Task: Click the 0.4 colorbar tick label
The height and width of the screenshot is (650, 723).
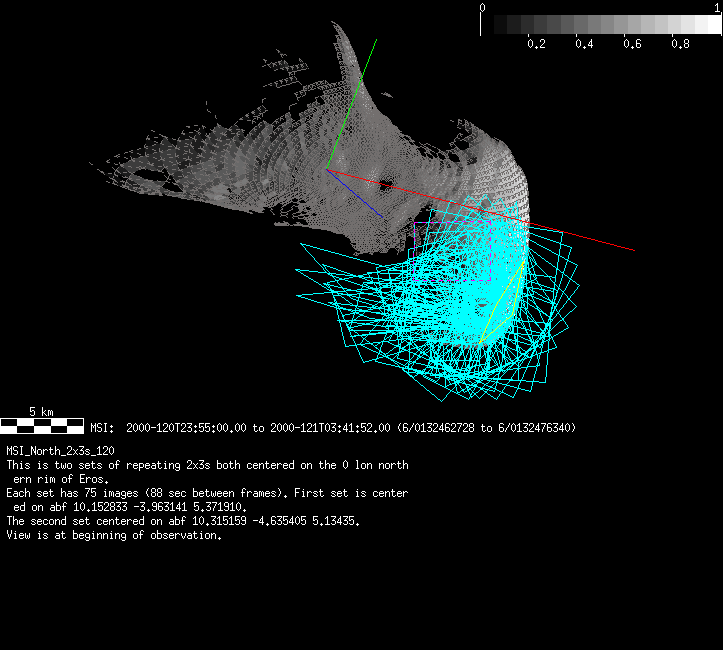Action: point(584,45)
